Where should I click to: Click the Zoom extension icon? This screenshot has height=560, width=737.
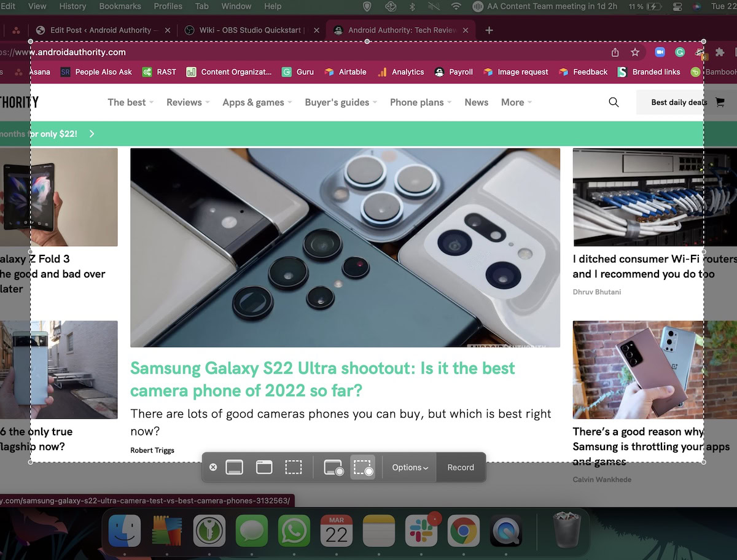pyautogui.click(x=660, y=52)
